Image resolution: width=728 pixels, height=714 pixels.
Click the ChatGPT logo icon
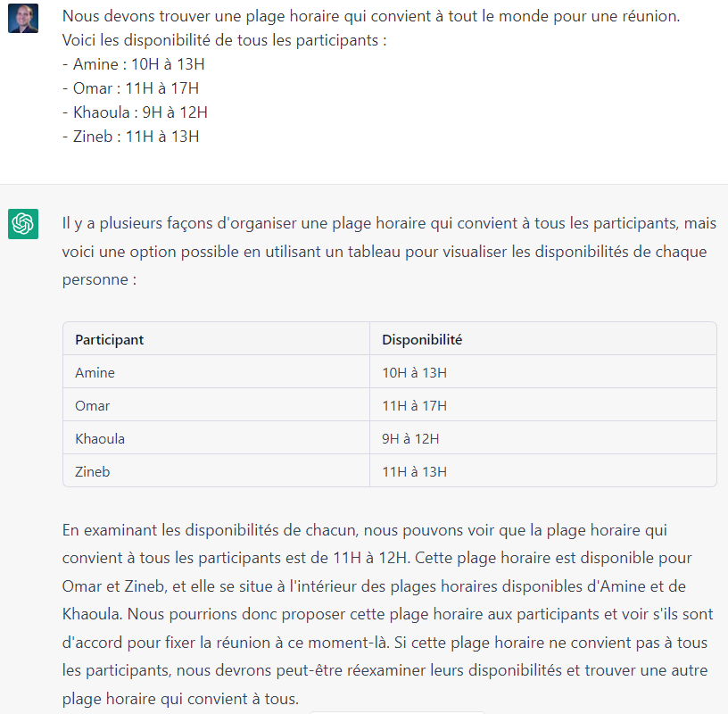(23, 224)
